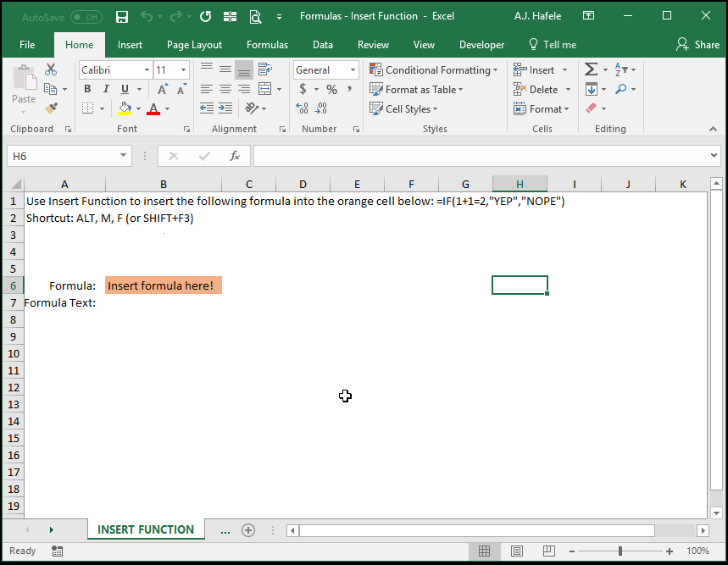The image size is (728, 565).
Task: Click the Increase Decimal icon
Action: click(x=302, y=108)
